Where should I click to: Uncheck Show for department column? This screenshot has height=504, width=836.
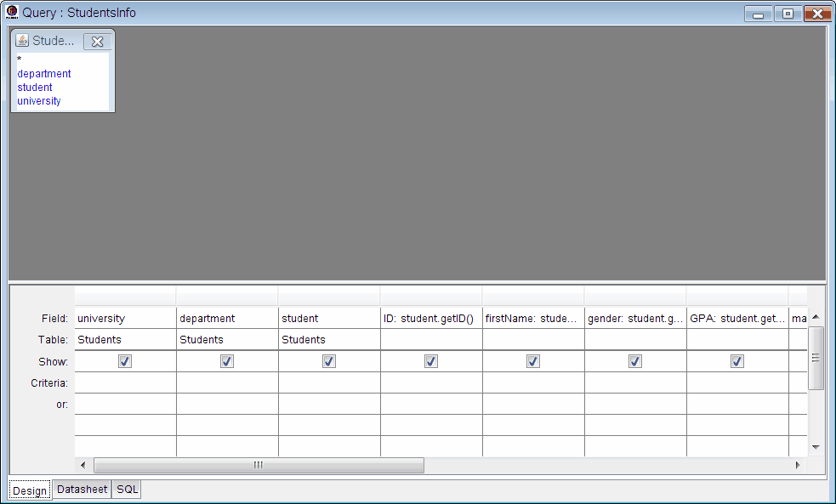tap(226, 361)
